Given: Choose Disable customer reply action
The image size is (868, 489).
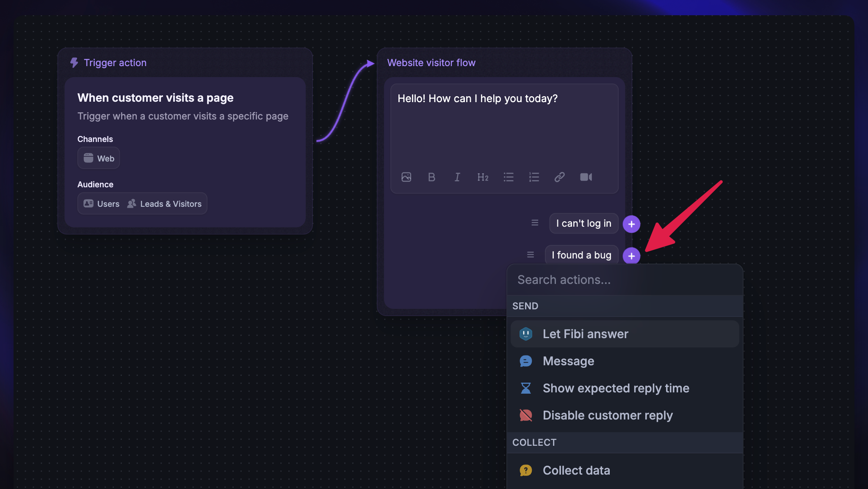Looking at the screenshot, I should tap(607, 415).
